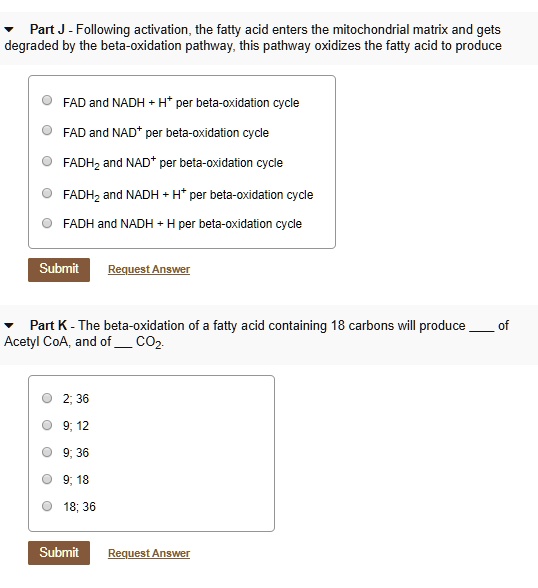The height and width of the screenshot is (588, 538).
Task: Click the Part J question description text
Action: [x=253, y=38]
